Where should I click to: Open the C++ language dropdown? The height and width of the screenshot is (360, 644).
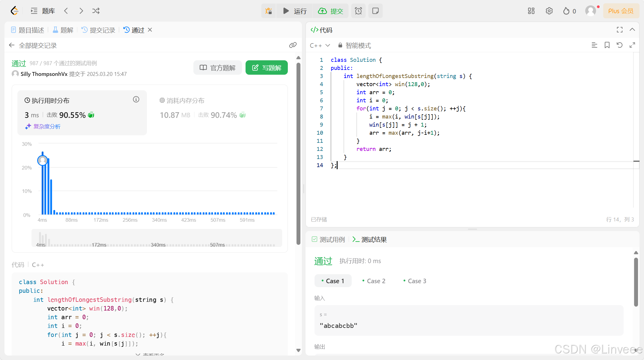coord(320,46)
